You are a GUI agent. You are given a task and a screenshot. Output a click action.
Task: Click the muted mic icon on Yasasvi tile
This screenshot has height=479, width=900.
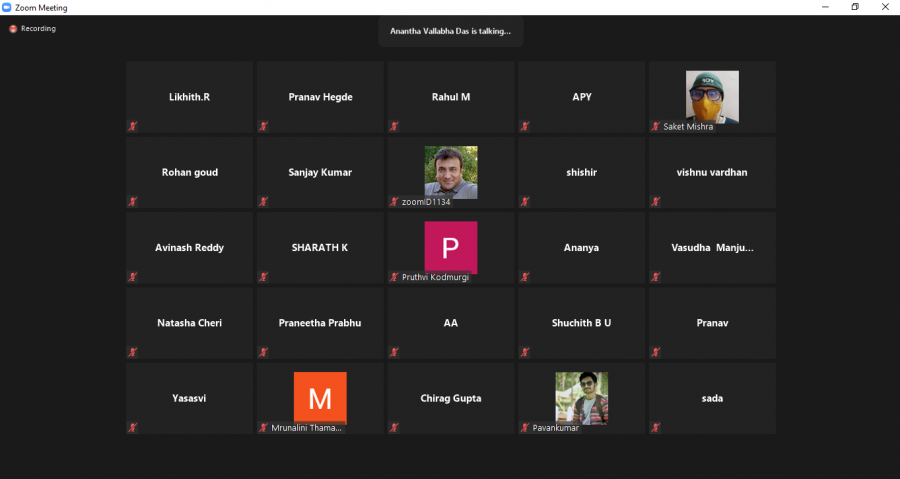click(x=132, y=427)
